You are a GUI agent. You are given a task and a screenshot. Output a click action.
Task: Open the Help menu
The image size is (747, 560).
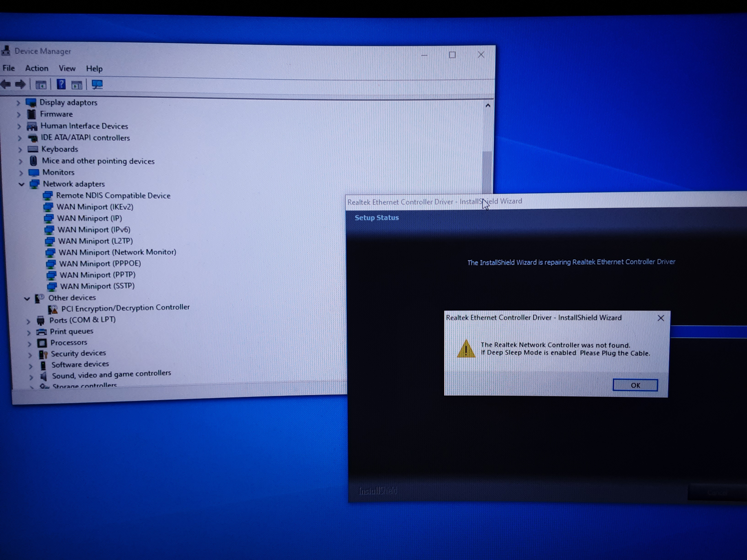[x=94, y=69]
